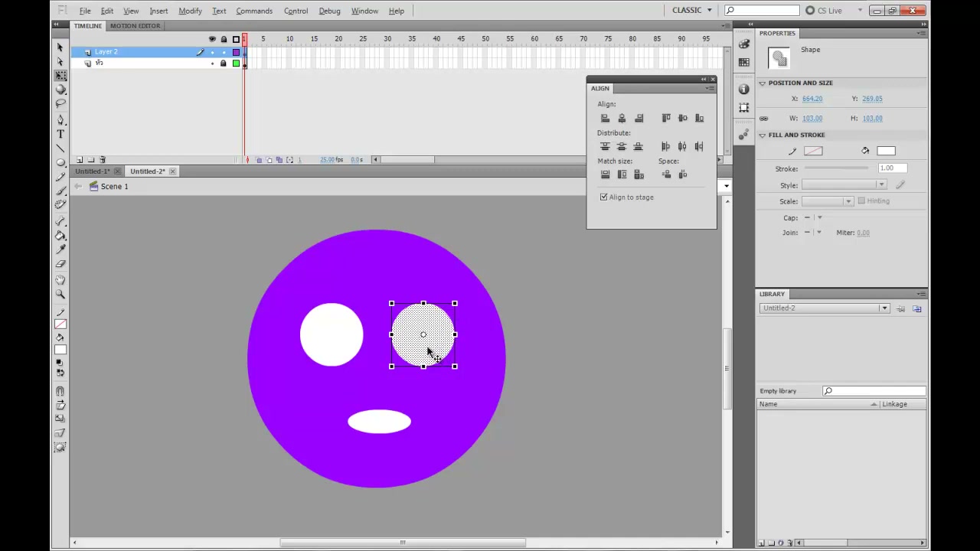
Task: Select the Subselection tool
Action: tap(60, 61)
